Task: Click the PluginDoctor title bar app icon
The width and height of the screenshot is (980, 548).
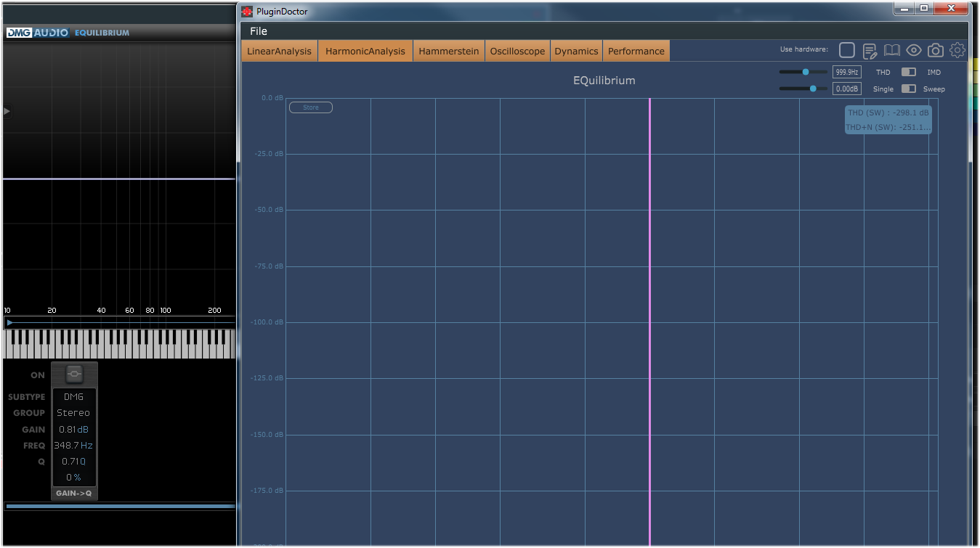Action: point(247,11)
